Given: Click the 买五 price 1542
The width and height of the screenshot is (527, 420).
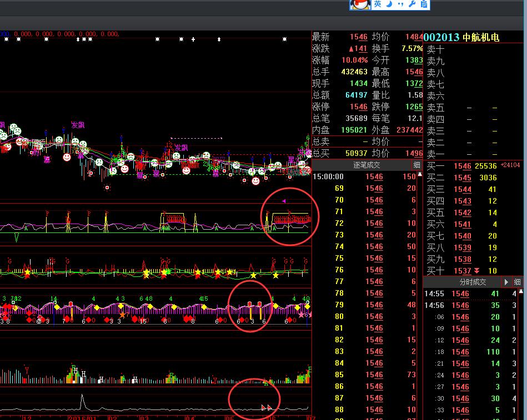Looking at the screenshot, I should (x=463, y=213).
